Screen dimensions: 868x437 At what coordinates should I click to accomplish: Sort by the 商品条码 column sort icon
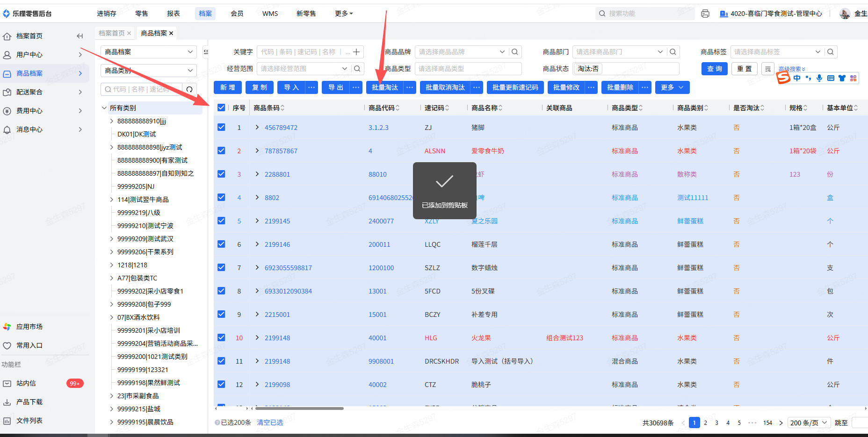tap(282, 108)
